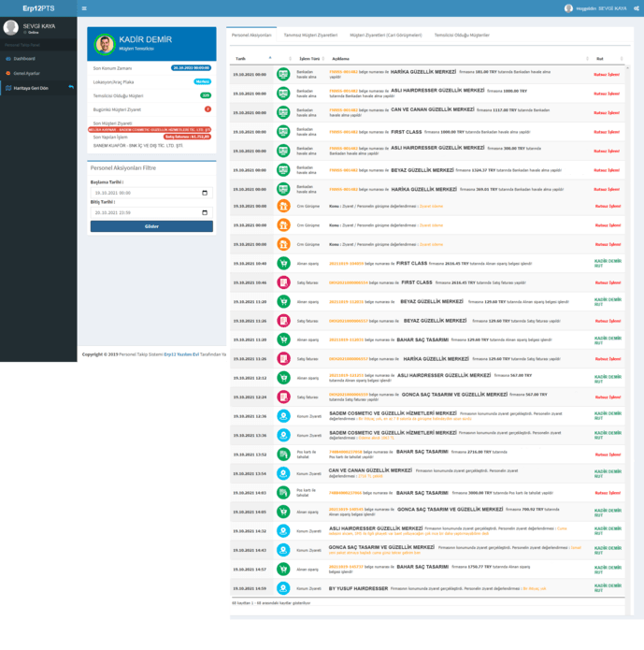
Task: Sort by the Açıklama column header
Action: tap(459, 59)
